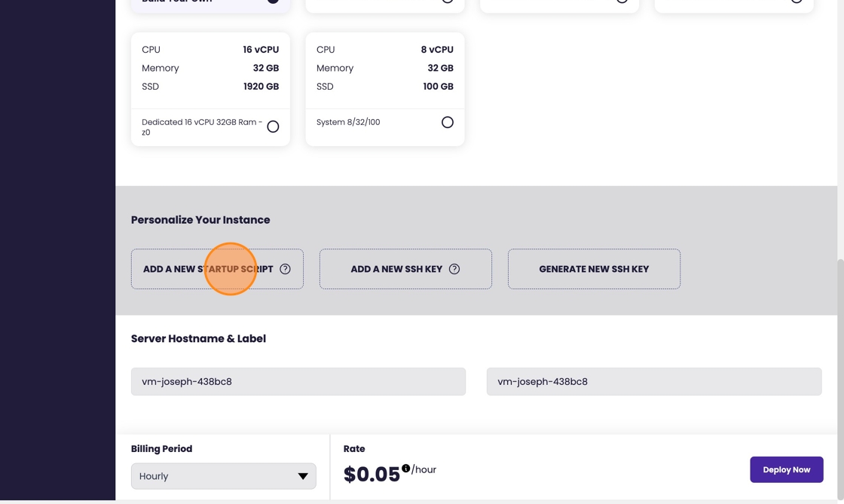Select the Build Your Own radio button
This screenshot has width=844, height=504.
273,2
